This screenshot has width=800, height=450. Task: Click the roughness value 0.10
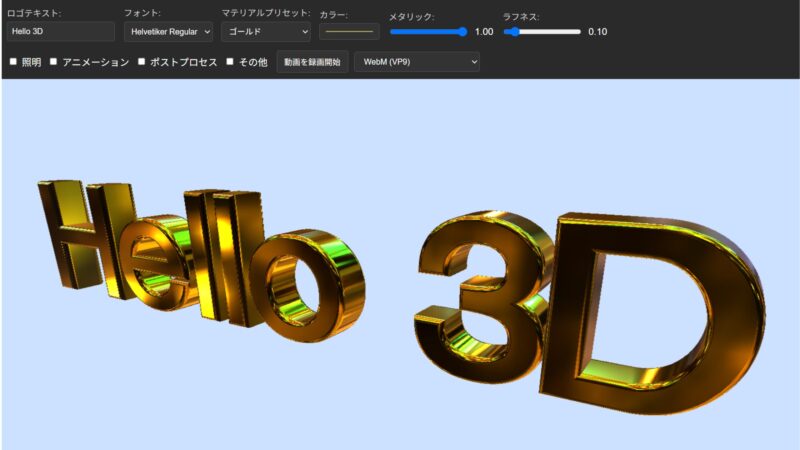tap(597, 32)
